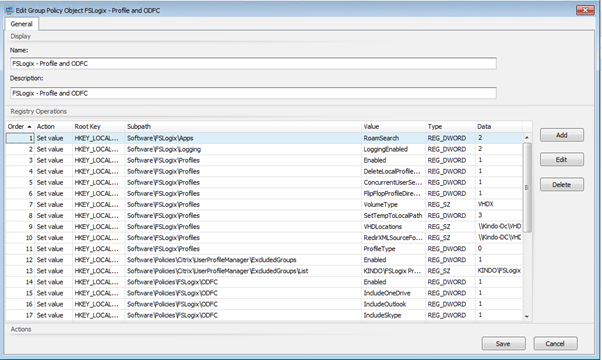Image resolution: width=602 pixels, height=360 pixels.
Task: Select the VolumeType value row
Action: tap(264, 205)
